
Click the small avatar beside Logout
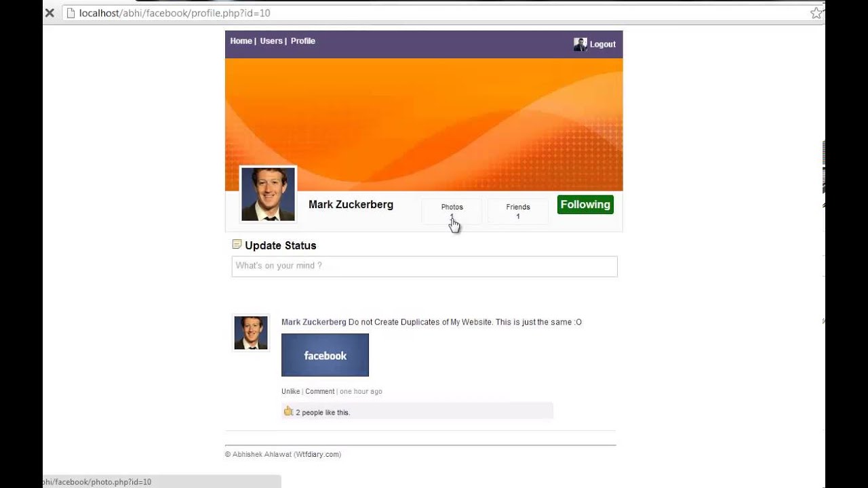coord(580,44)
